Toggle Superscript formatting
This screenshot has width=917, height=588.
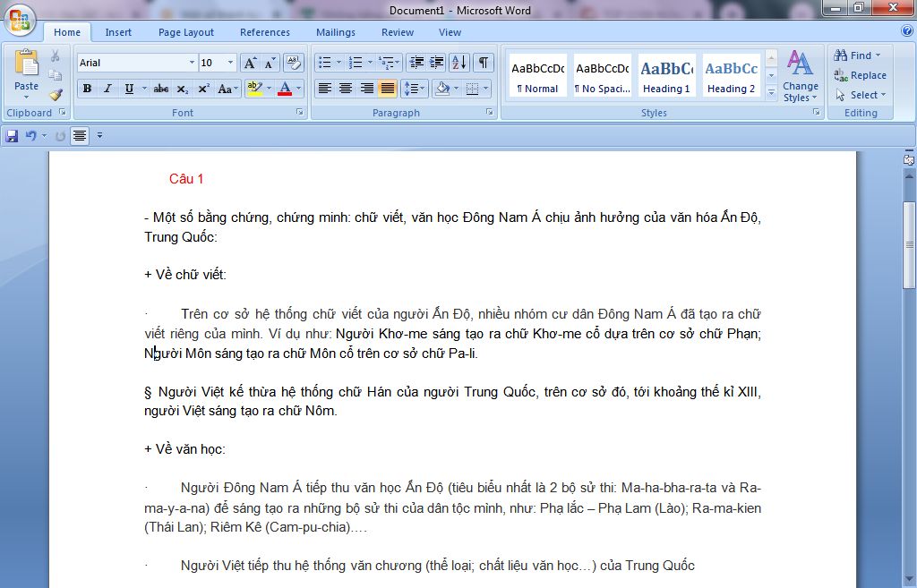pos(203,89)
